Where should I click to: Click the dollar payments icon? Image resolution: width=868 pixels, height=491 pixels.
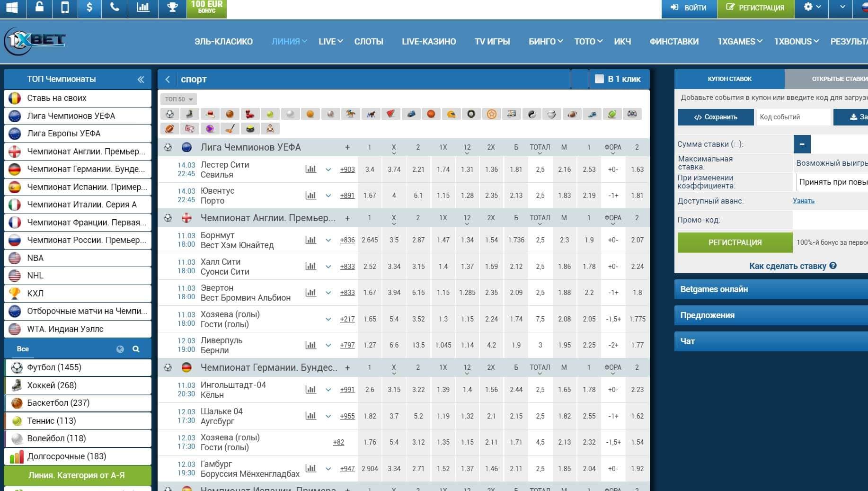89,8
